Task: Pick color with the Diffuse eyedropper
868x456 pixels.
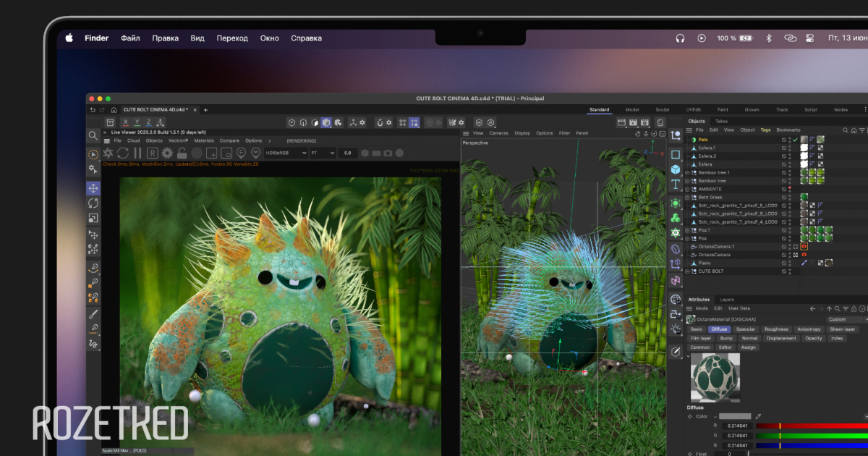Action: pos(758,416)
